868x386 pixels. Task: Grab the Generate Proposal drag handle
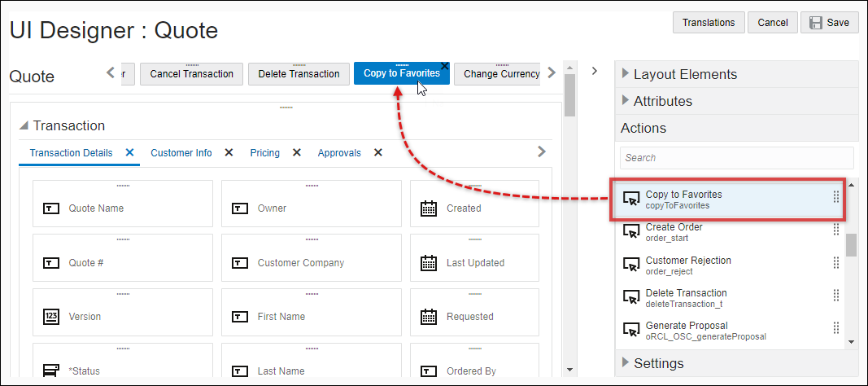[836, 328]
